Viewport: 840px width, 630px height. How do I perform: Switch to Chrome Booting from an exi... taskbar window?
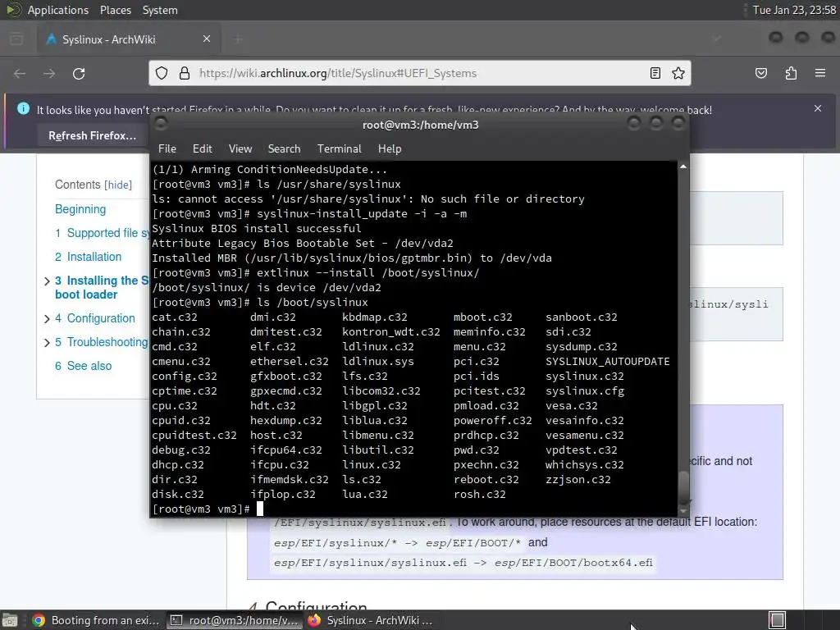(97, 620)
